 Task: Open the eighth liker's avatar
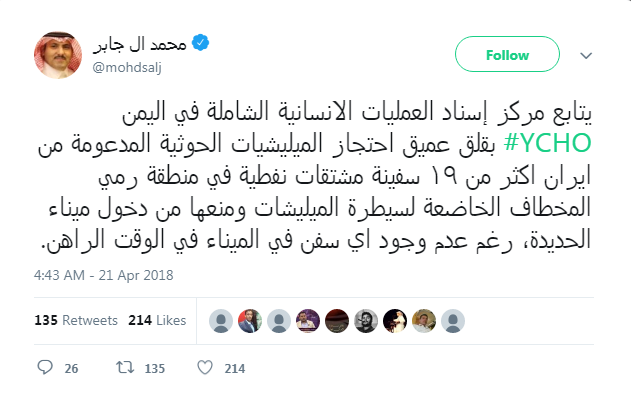[424, 321]
